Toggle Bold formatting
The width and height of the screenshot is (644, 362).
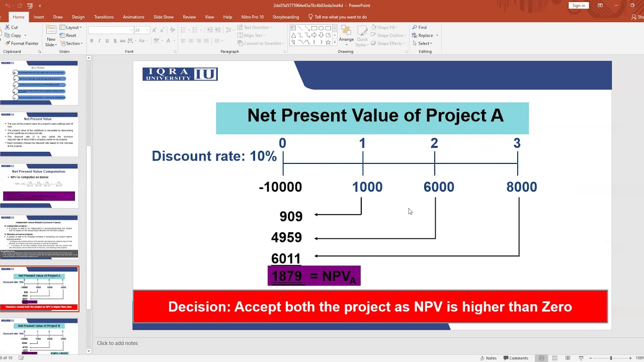(92, 41)
